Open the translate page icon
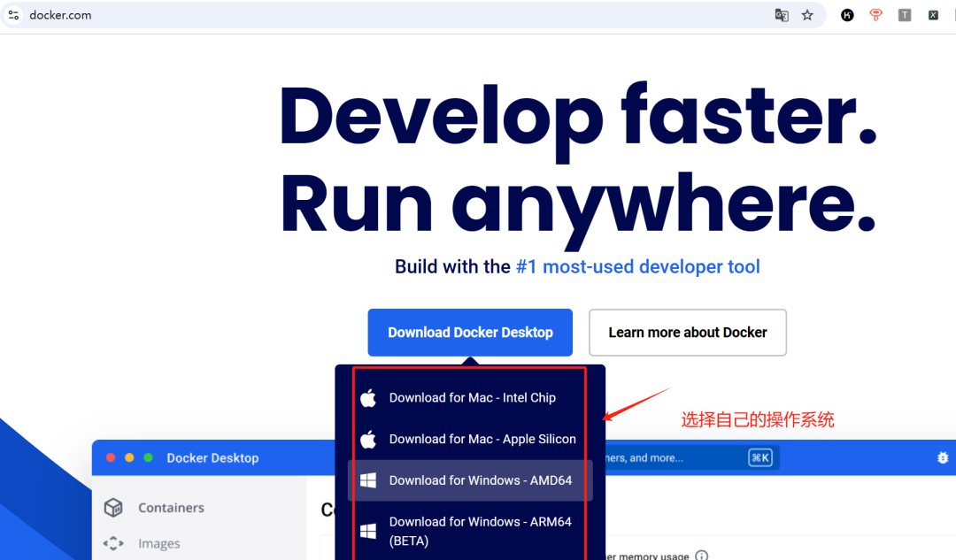The image size is (956, 560). [x=781, y=15]
